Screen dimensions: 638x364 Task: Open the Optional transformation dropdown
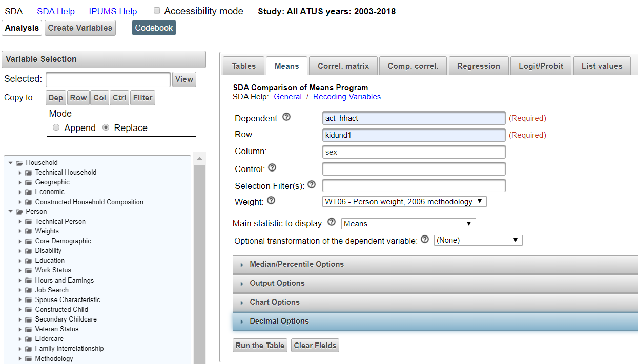pos(478,240)
